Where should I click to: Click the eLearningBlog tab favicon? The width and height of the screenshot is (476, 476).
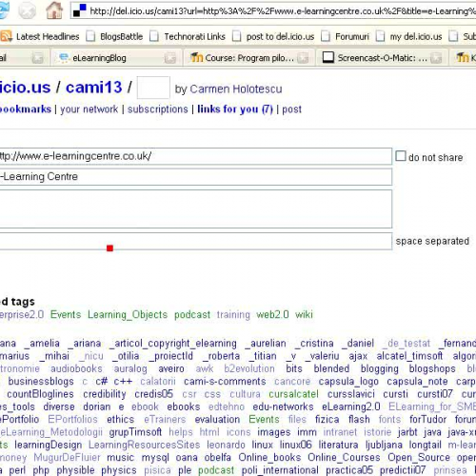tap(64, 57)
